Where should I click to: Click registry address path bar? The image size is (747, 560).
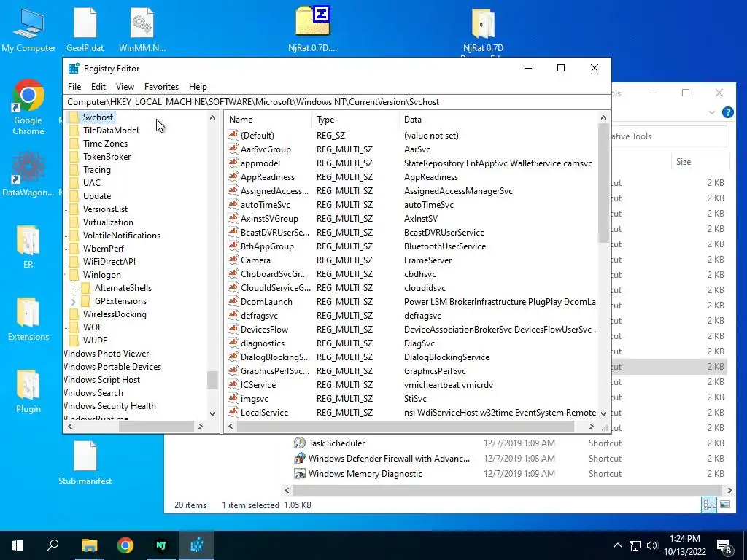[x=337, y=102]
